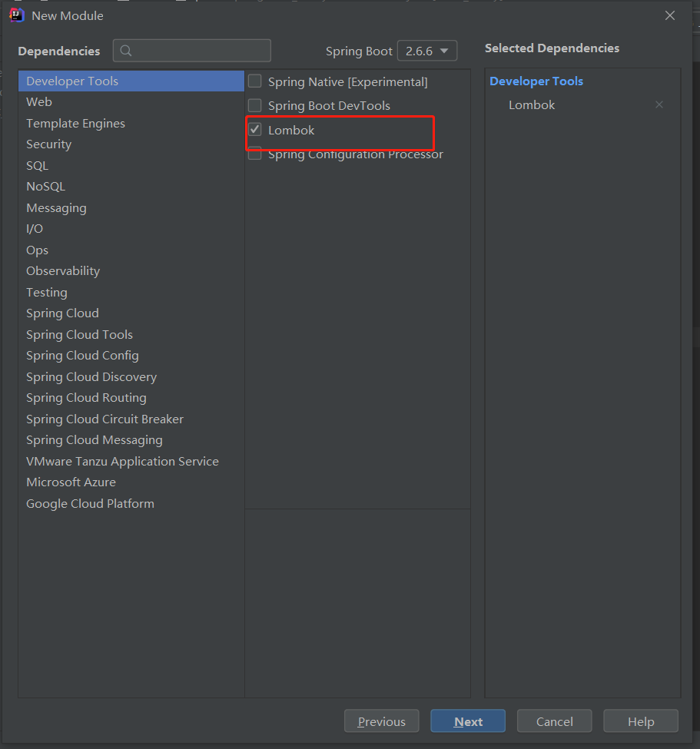Select the Microsoft Azure category
This screenshot has height=749, width=700.
(x=131, y=482)
